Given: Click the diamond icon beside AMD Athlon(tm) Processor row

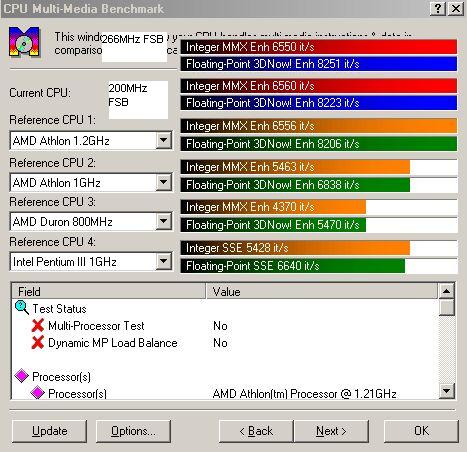Looking at the screenshot, I should pos(37,392).
